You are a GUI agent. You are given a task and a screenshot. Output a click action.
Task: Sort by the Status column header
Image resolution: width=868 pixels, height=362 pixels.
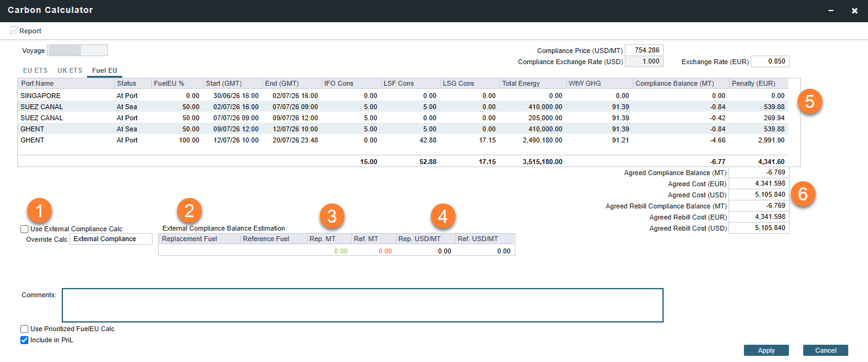tap(133, 83)
